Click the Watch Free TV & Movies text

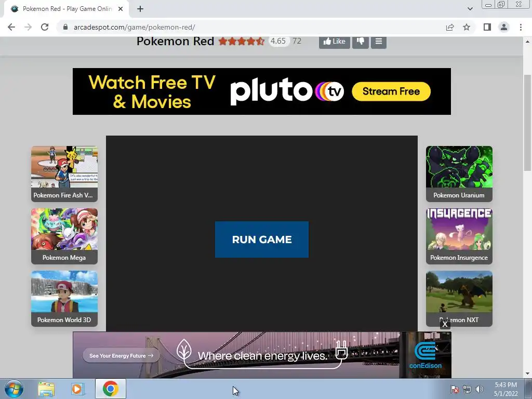(152, 91)
